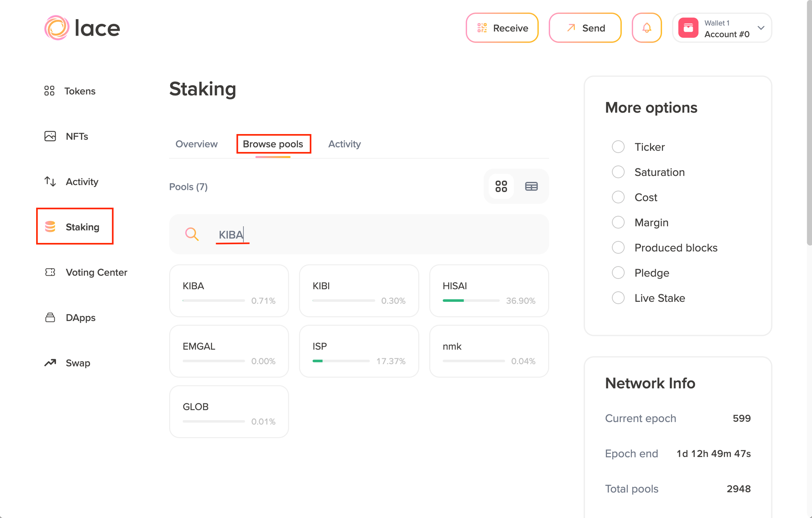Click the search magnifier icon
This screenshot has width=812, height=518.
(192, 234)
